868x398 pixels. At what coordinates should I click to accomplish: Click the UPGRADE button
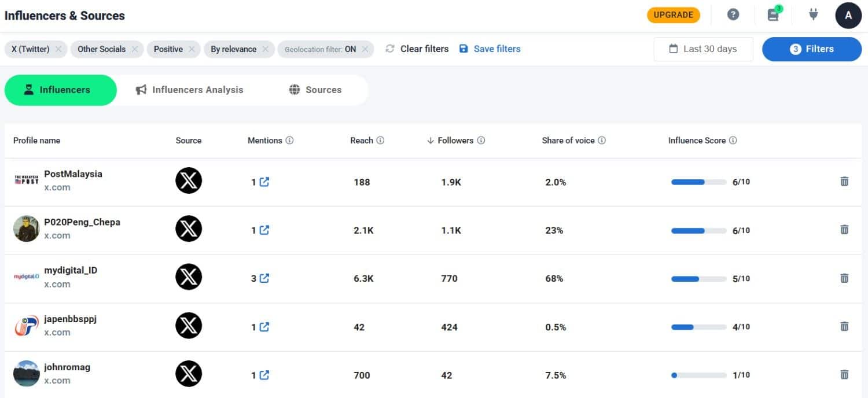click(674, 15)
